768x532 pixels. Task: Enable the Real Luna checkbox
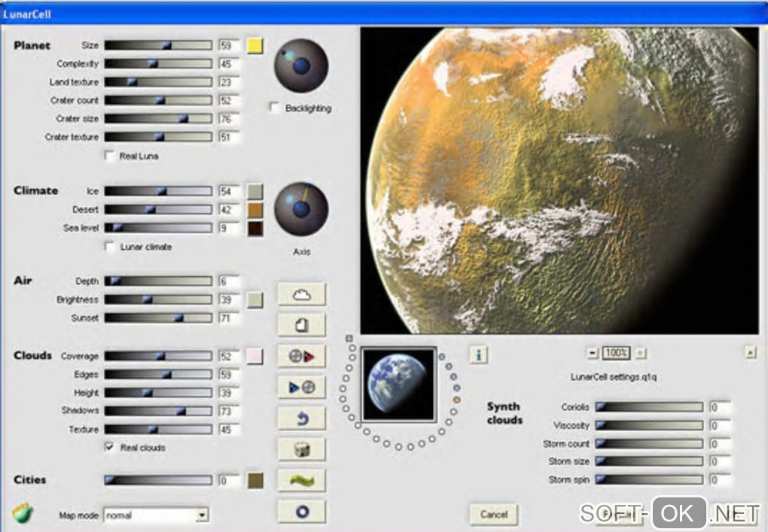(x=109, y=156)
